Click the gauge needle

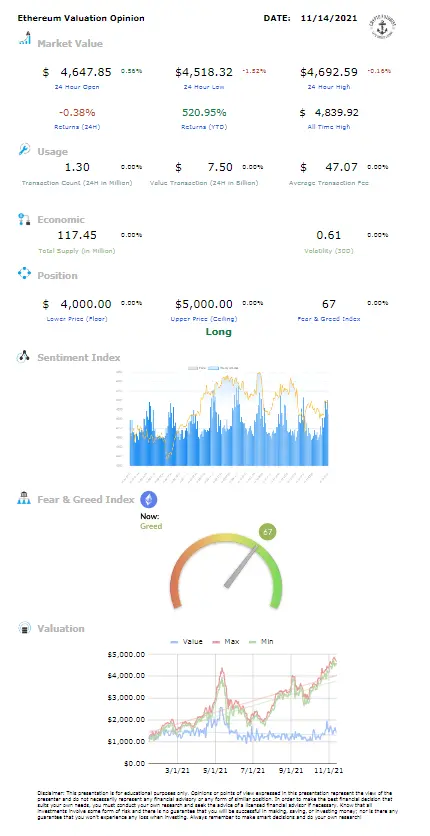pyautogui.click(x=239, y=565)
